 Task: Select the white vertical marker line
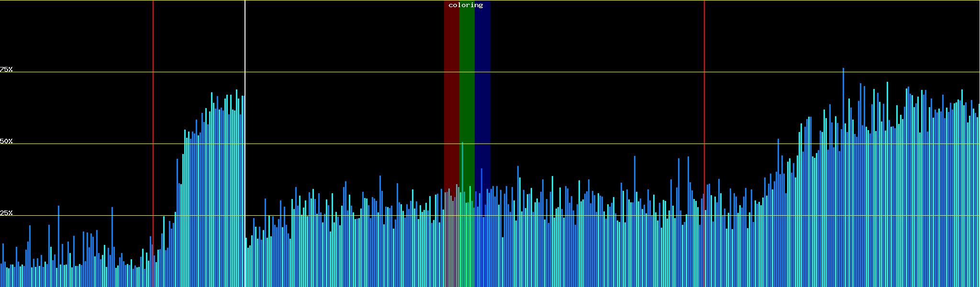(245, 143)
